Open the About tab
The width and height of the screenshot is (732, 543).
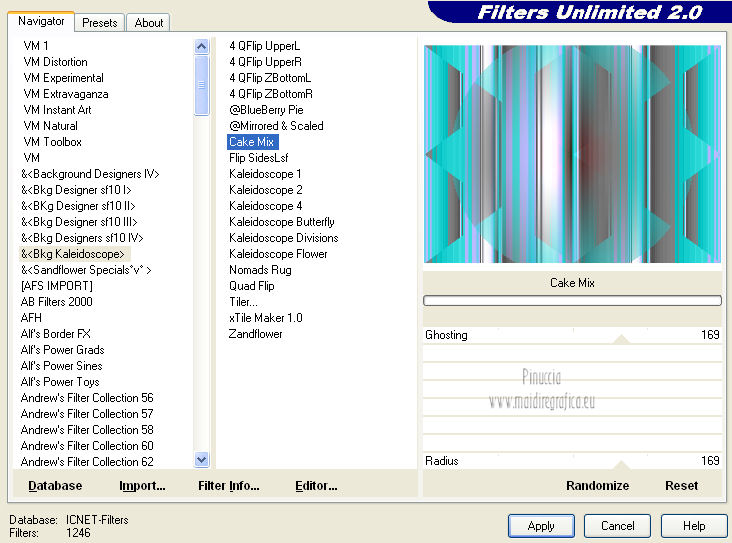point(148,22)
